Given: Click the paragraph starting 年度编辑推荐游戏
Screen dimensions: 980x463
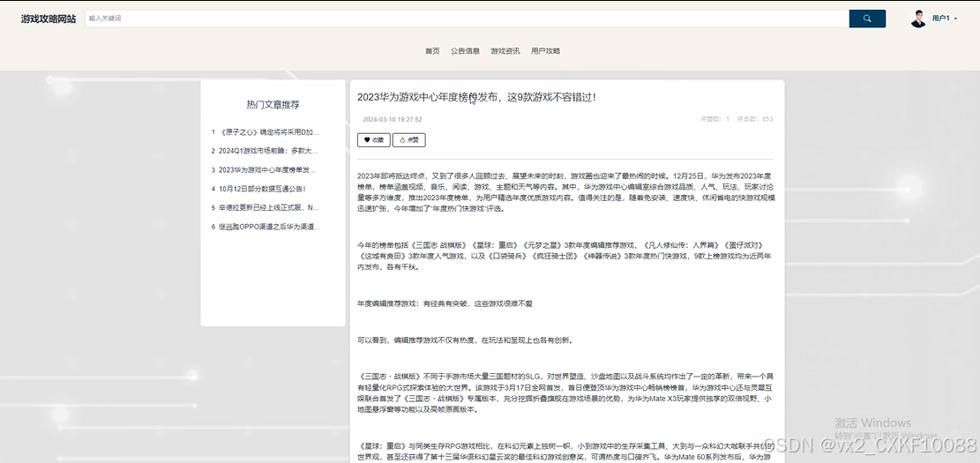Looking at the screenshot, I should pyautogui.click(x=445, y=303).
